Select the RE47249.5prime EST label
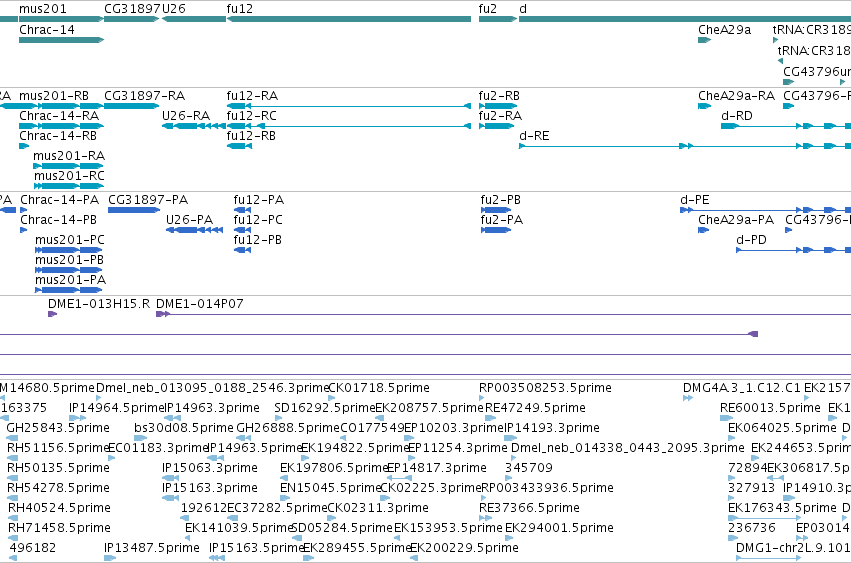This screenshot has height=563, width=851. (536, 409)
